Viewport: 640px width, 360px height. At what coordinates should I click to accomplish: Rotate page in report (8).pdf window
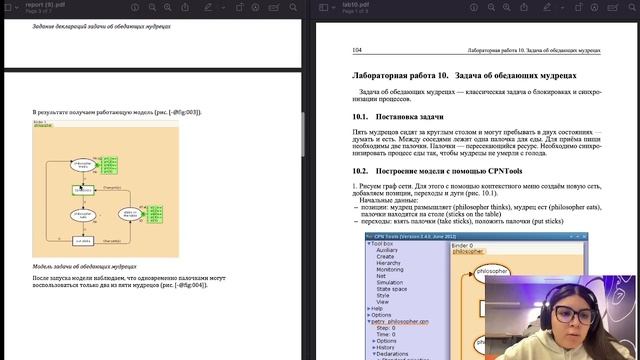click(x=240, y=7)
